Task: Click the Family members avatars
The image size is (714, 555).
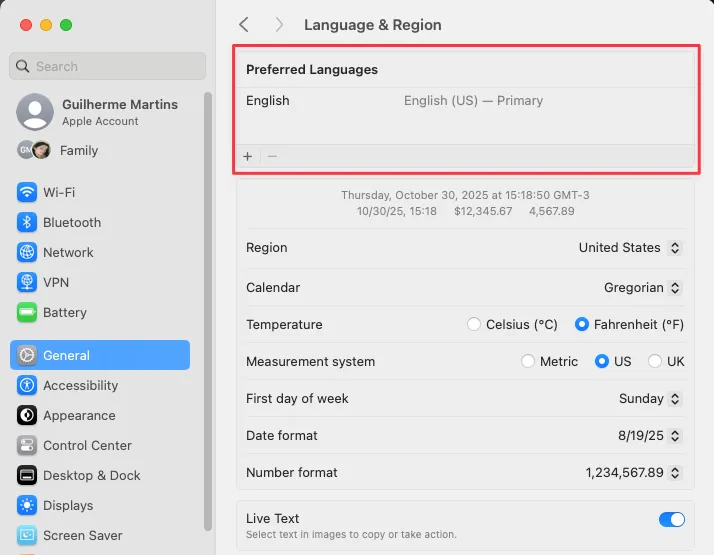Action: click(34, 150)
